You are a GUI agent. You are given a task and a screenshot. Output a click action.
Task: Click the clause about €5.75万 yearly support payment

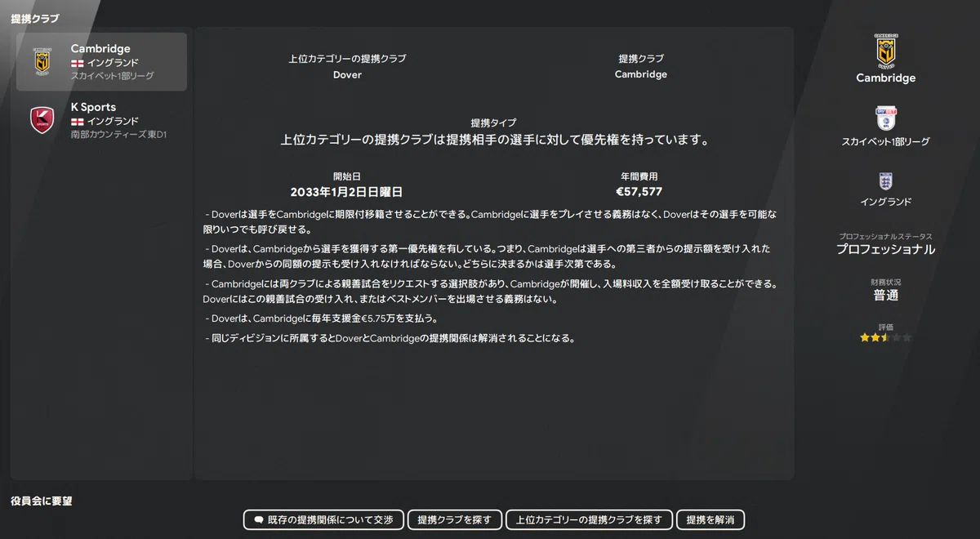(x=322, y=318)
